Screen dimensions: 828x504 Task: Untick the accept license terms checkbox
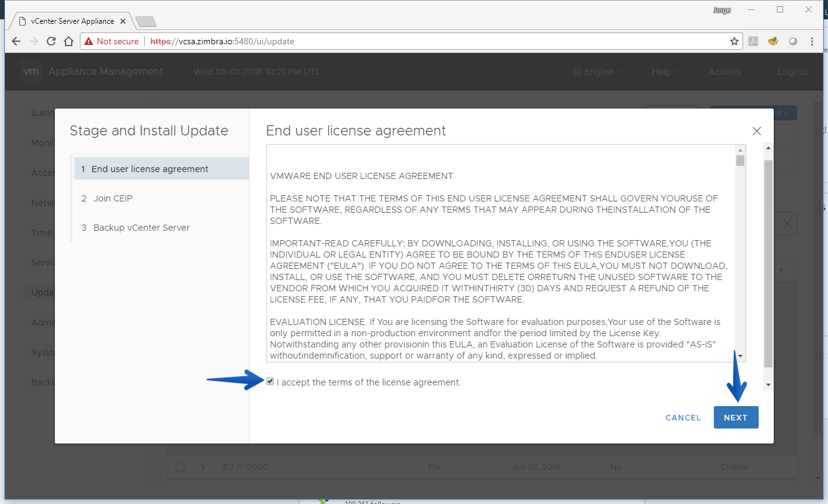click(270, 382)
